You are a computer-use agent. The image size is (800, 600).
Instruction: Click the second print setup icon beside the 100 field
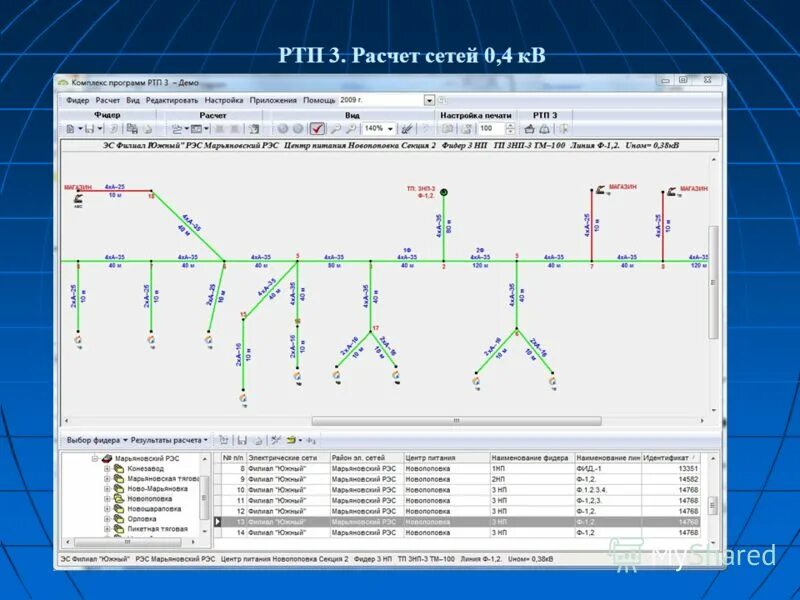(466, 129)
